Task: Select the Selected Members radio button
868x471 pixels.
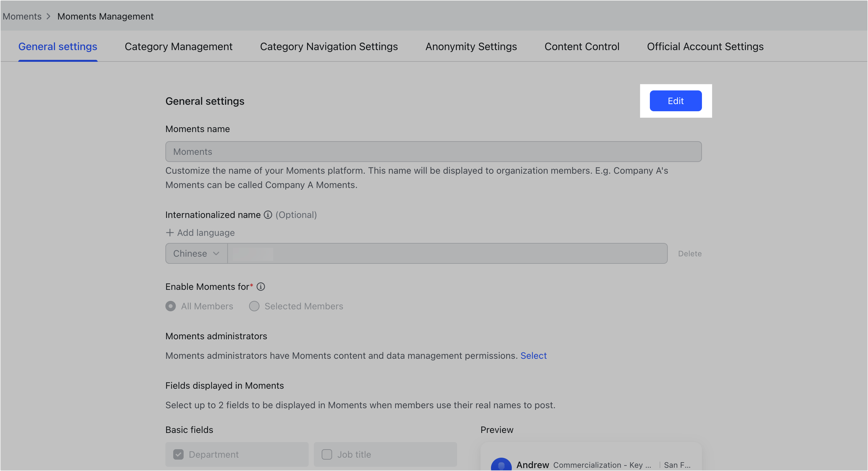Action: [x=254, y=306]
